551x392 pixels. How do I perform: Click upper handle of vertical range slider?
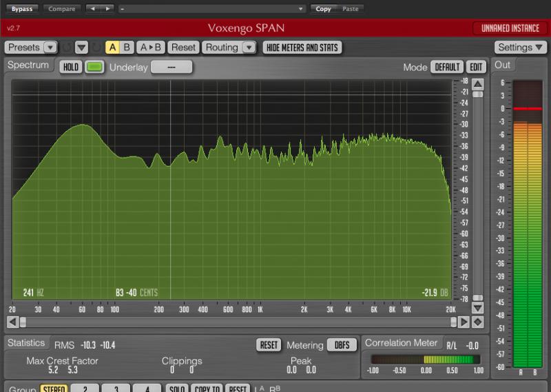coord(477,94)
